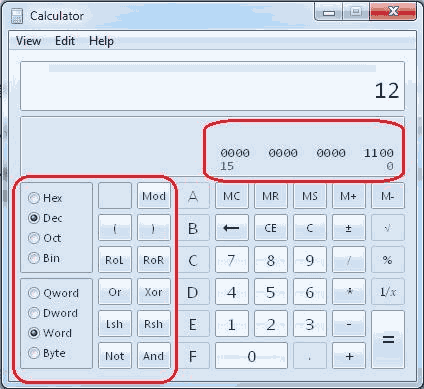Click the blank button left of Mod
The width and height of the screenshot is (424, 389).
point(115,196)
